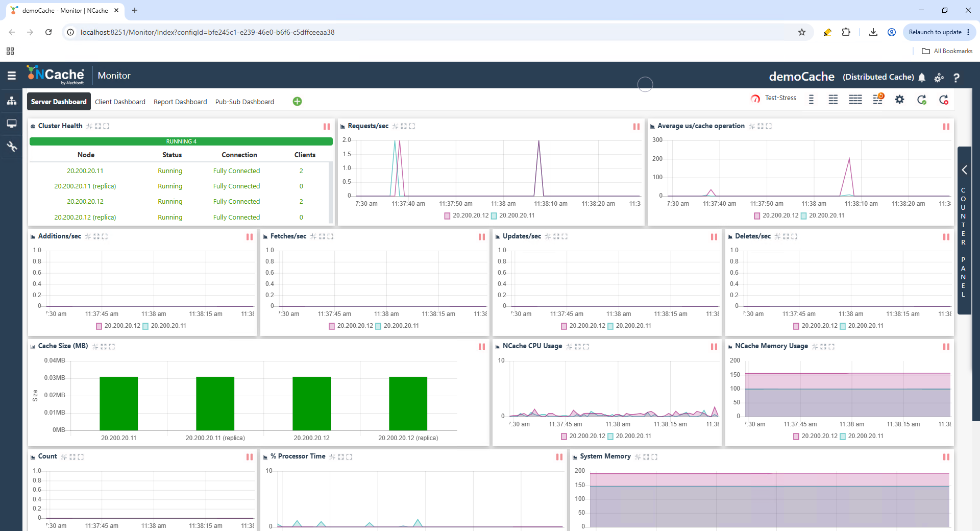Switch to Client Dashboard tab
Image resolution: width=980 pixels, height=531 pixels.
point(120,102)
